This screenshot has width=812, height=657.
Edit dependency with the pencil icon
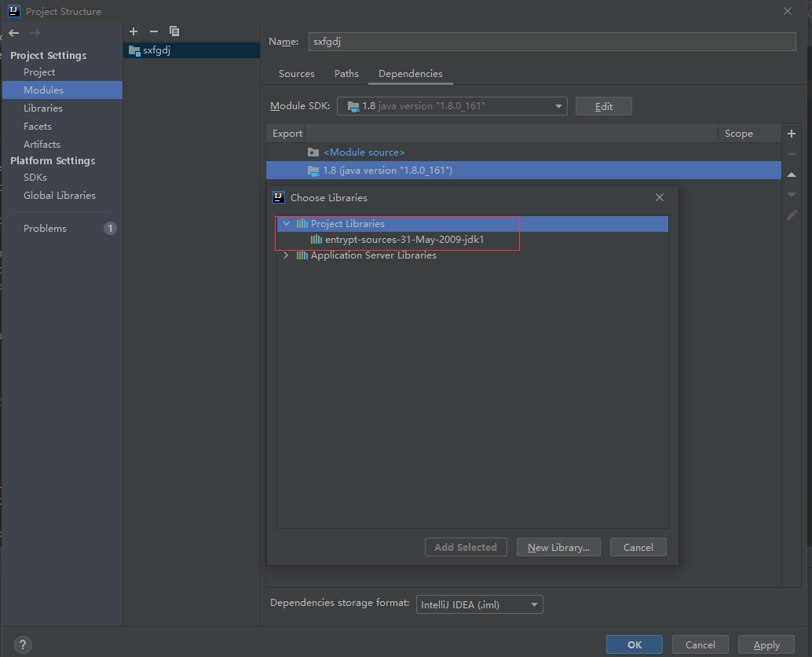(792, 215)
